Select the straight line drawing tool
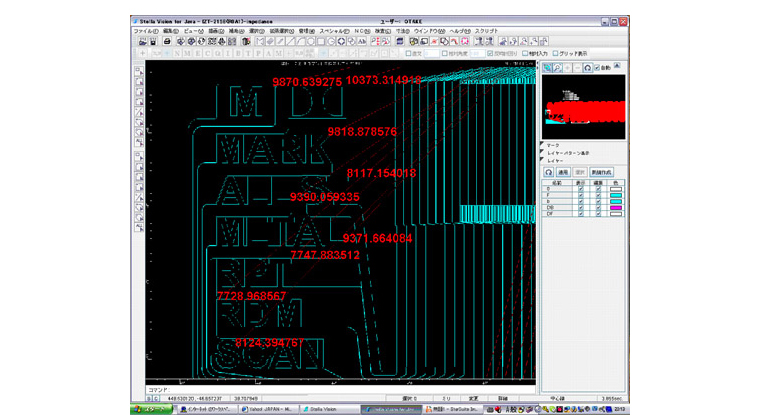Viewport: 760px width, 415px height. point(290,42)
